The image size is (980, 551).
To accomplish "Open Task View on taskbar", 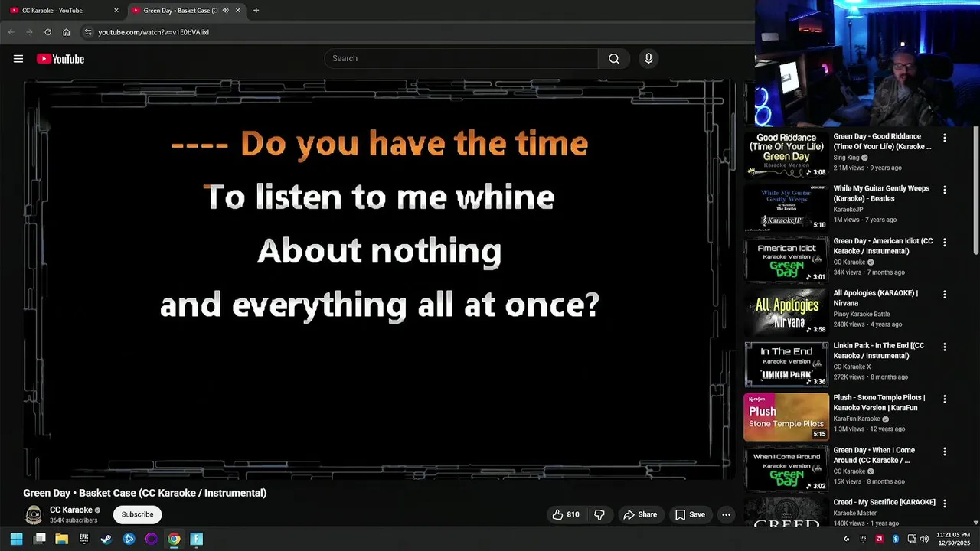I will 40,539.
